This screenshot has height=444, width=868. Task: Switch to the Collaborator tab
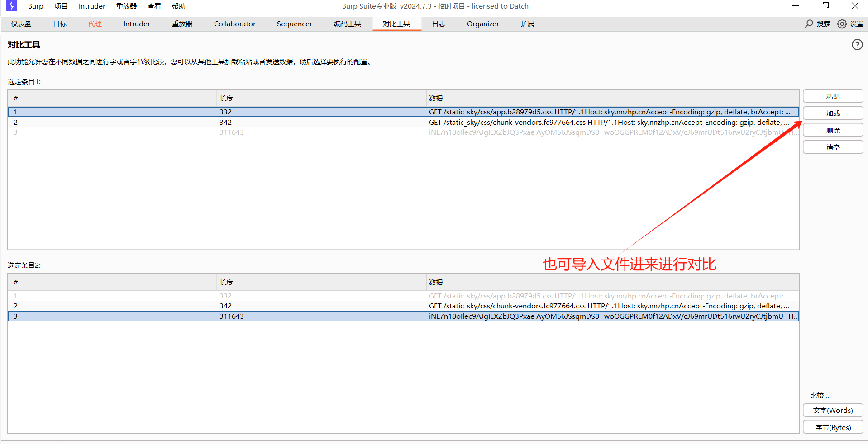tap(235, 24)
